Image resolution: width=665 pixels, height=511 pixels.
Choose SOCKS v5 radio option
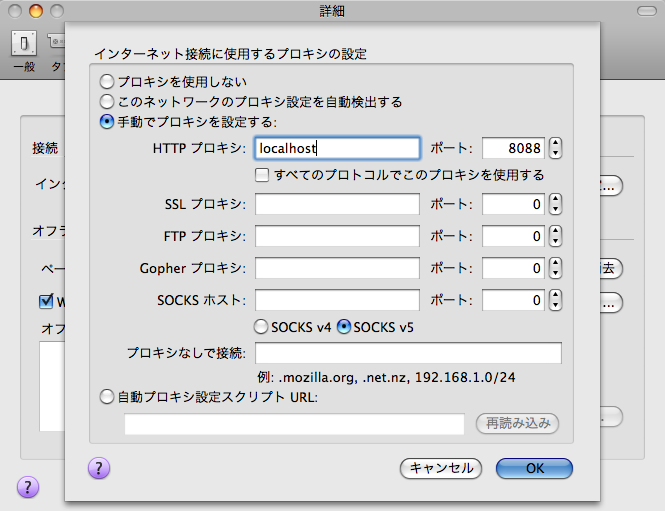345,327
